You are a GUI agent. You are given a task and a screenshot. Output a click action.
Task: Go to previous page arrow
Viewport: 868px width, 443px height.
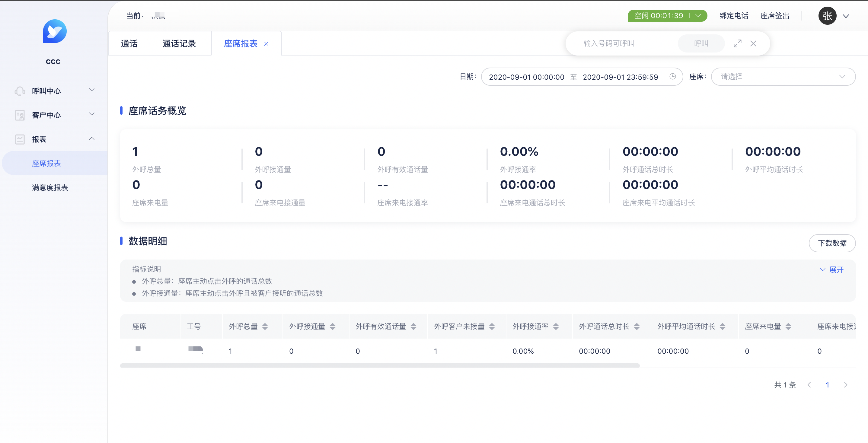point(809,385)
